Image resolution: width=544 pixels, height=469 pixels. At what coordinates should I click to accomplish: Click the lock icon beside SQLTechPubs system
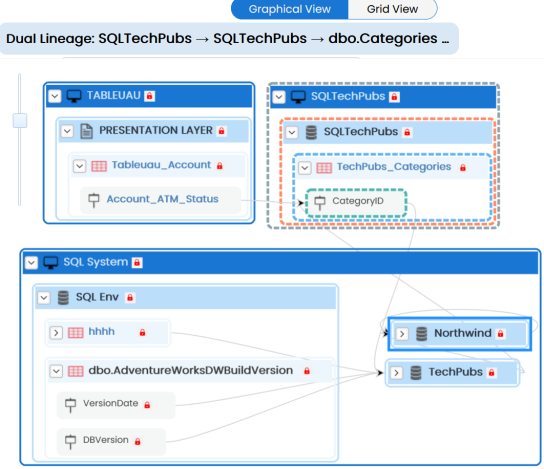coord(394,96)
